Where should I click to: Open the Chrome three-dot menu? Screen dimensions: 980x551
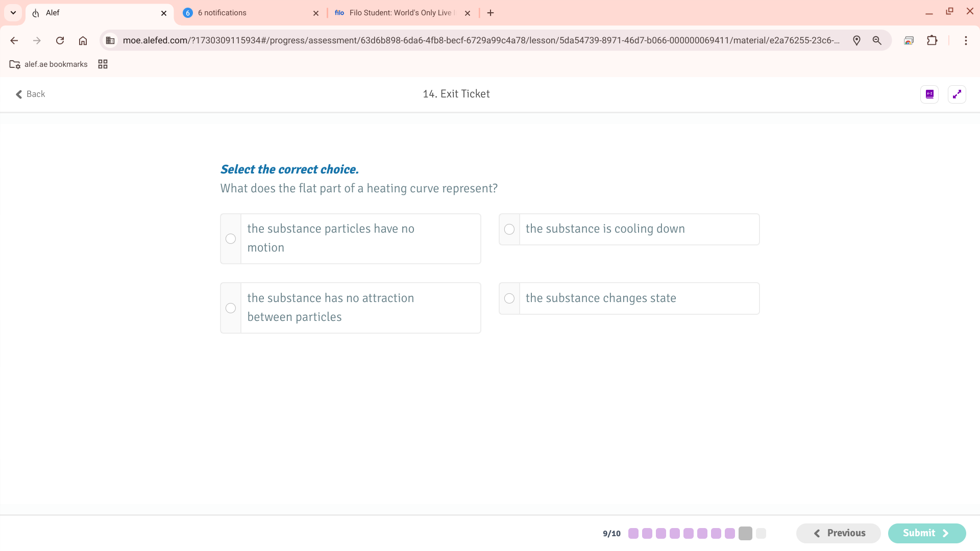point(966,40)
